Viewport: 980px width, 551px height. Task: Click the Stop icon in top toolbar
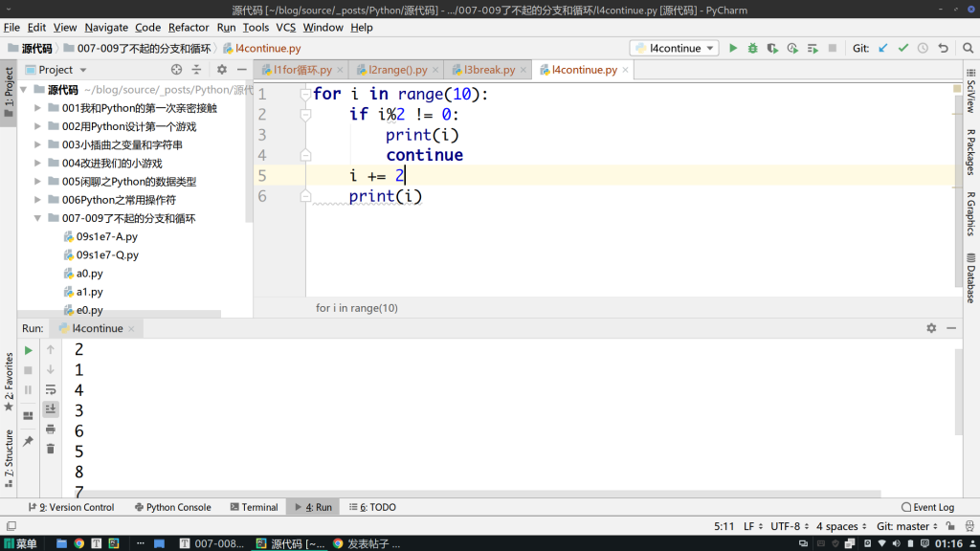833,48
